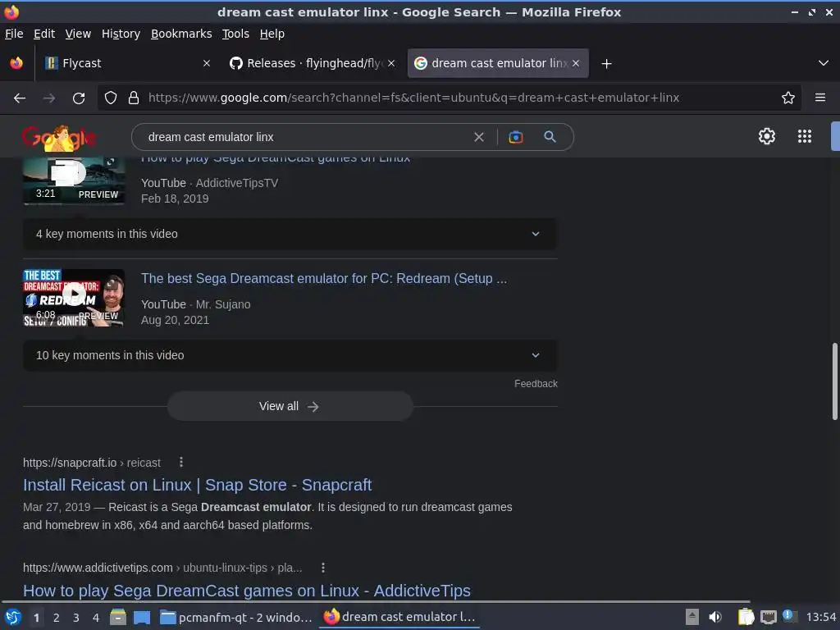Open the volume control tray icon
Screen dimensions: 840x630
pyautogui.click(x=715, y=617)
